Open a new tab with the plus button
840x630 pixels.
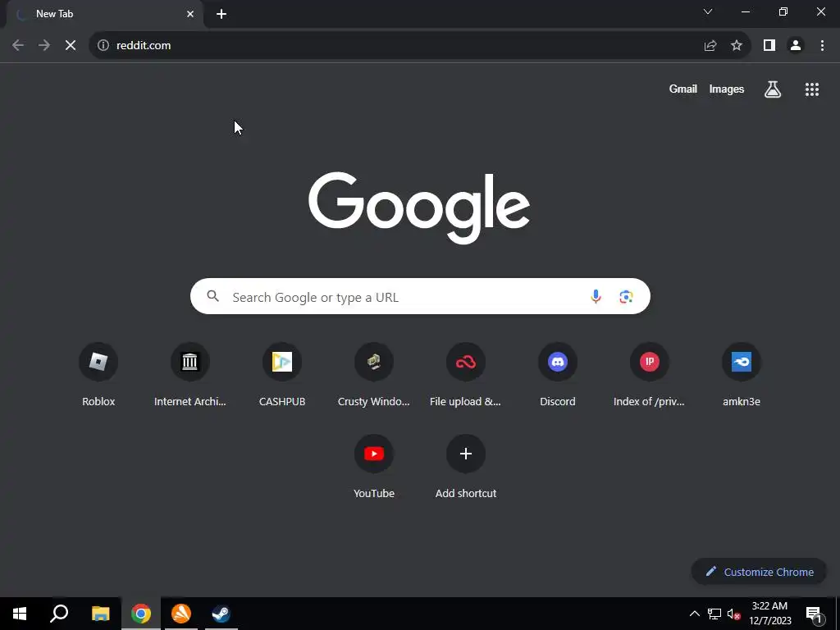pyautogui.click(x=221, y=14)
